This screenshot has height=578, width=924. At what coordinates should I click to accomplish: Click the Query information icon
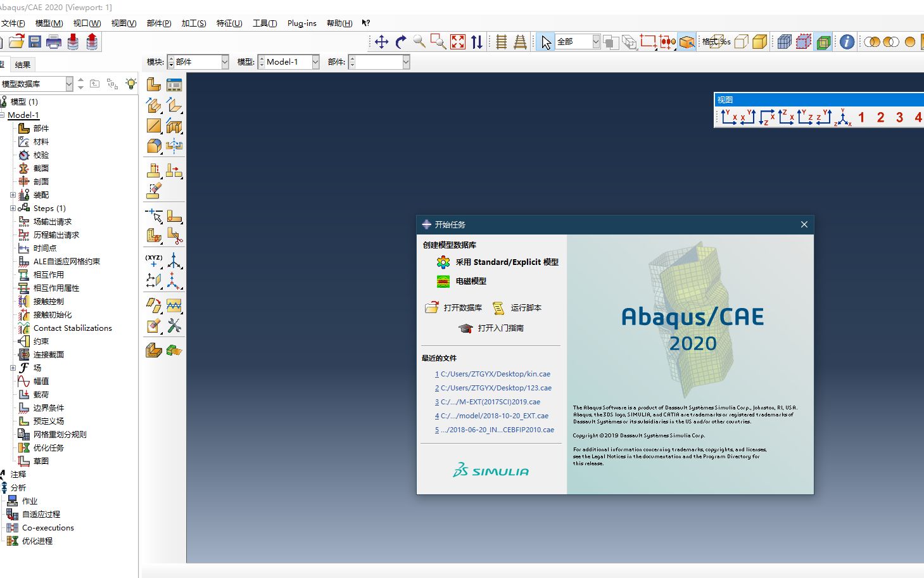(x=847, y=42)
